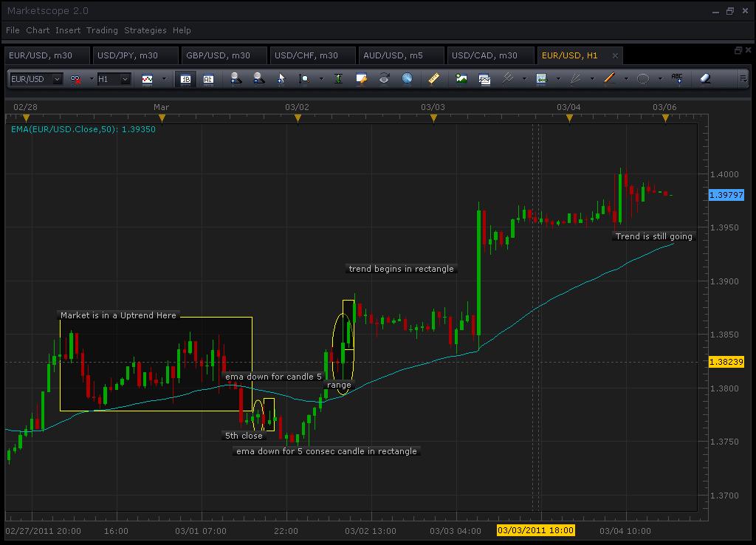
Task: Open the File menu
Action: 13,30
